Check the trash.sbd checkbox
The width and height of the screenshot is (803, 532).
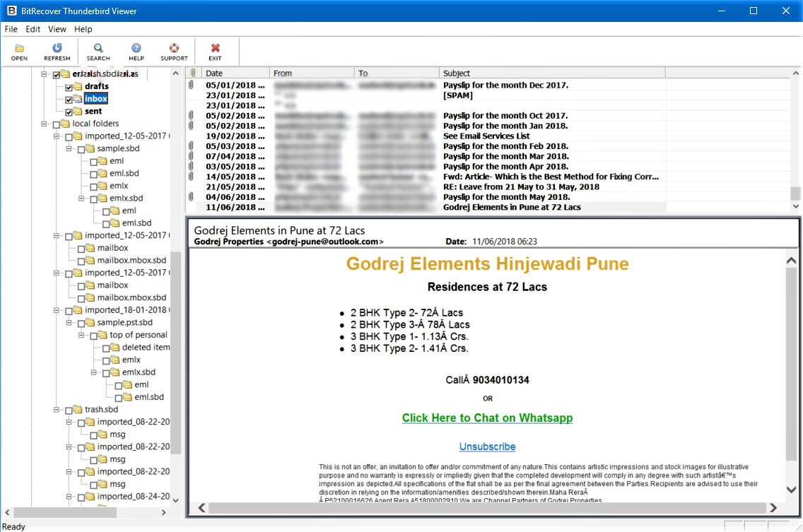pyautogui.click(x=69, y=410)
